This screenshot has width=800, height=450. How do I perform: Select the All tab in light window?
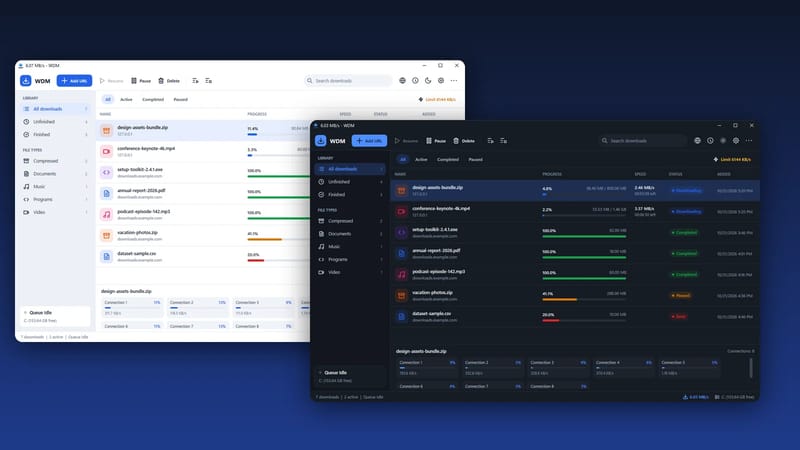pos(108,99)
